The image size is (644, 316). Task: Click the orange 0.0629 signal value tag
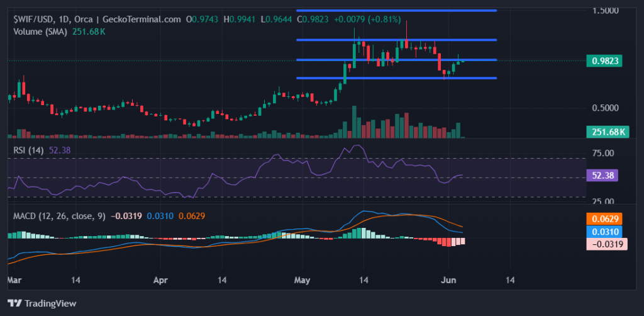[x=606, y=219]
